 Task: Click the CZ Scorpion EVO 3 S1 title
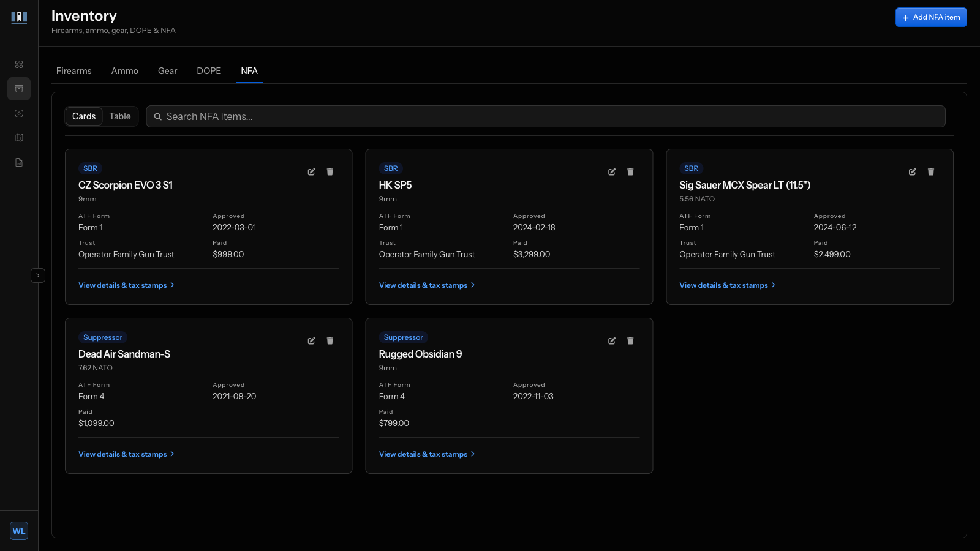[x=126, y=185]
